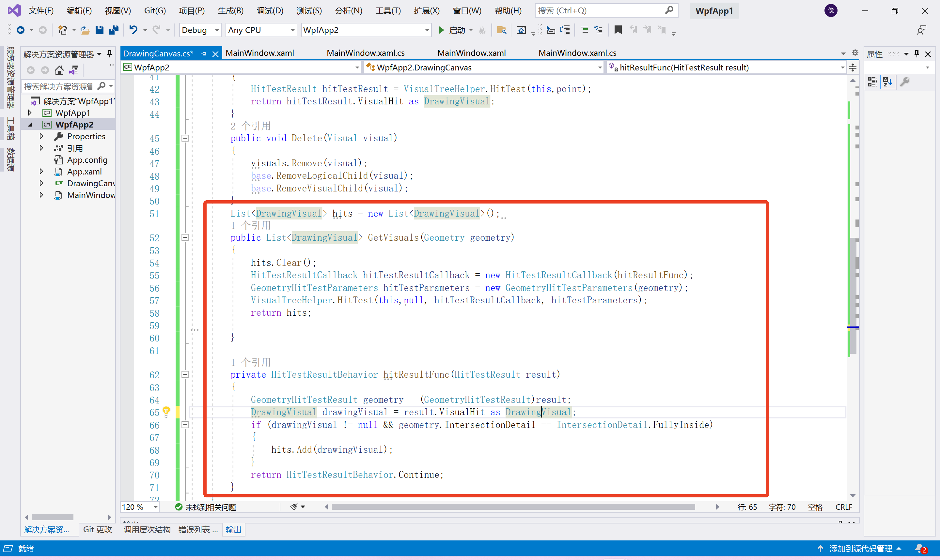The width and height of the screenshot is (940, 560).
Task: Toggle auto-hide pin on Solution Explorer
Action: pyautogui.click(x=109, y=54)
